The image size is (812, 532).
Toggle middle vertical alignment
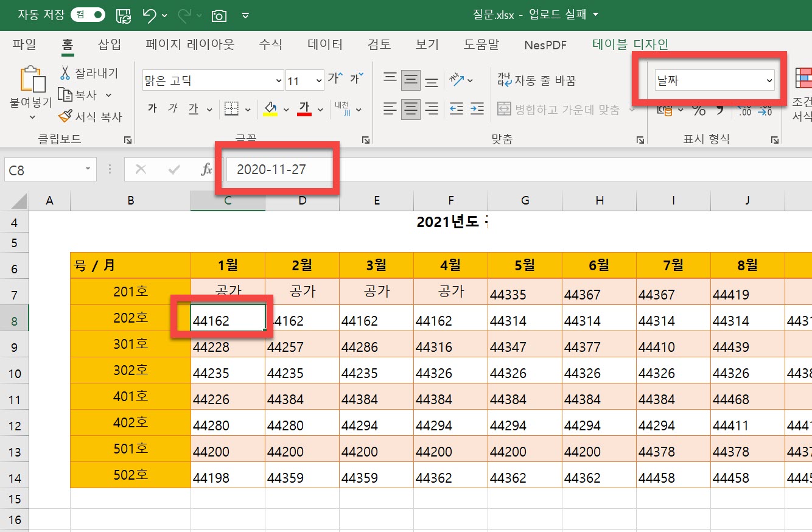pos(411,79)
